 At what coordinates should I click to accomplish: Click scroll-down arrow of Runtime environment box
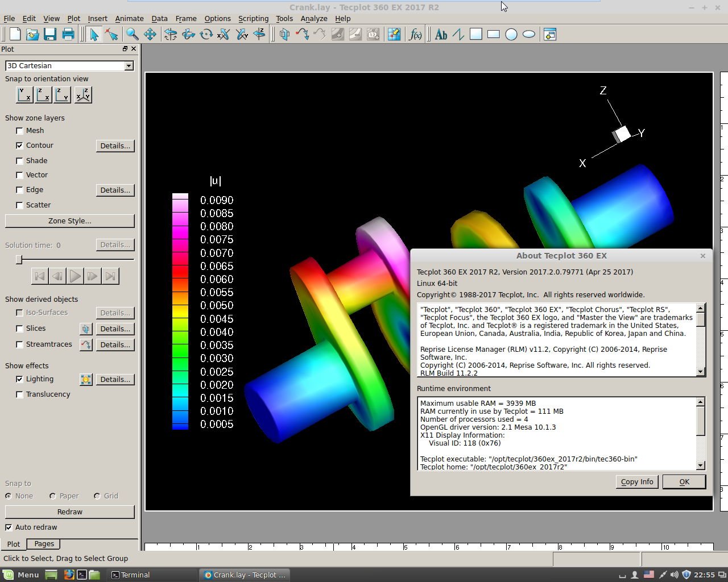701,465
